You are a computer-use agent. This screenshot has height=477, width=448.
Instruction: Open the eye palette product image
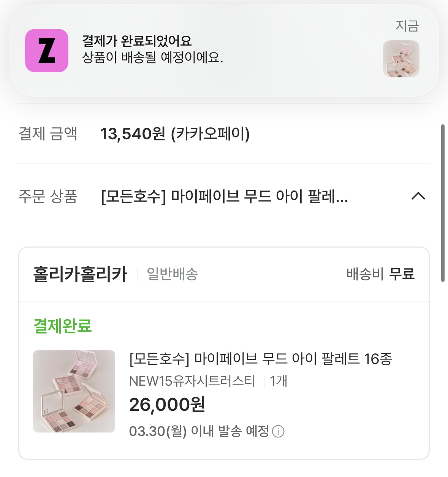74,391
